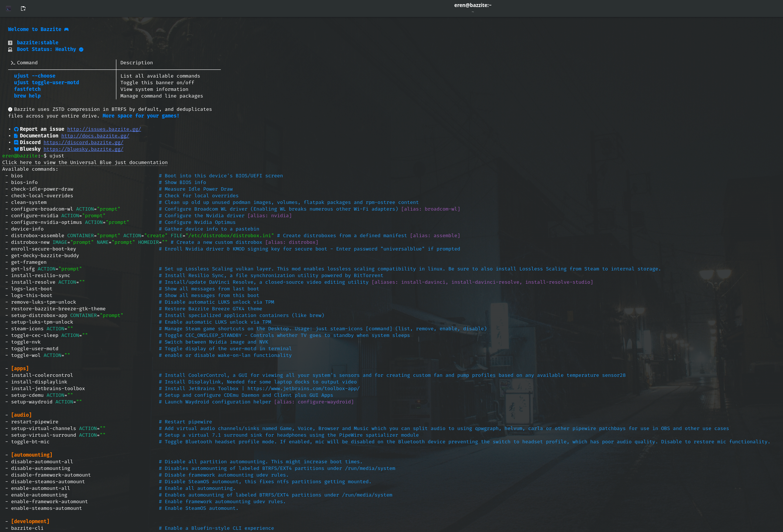Open the issues.bazzite.gg link
The width and height of the screenshot is (783, 532).
(x=104, y=129)
